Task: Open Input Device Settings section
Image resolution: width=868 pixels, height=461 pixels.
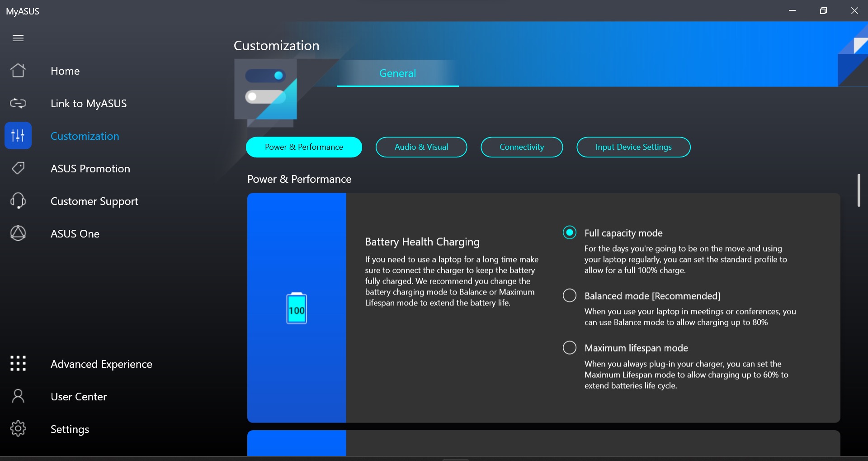Action: tap(633, 147)
